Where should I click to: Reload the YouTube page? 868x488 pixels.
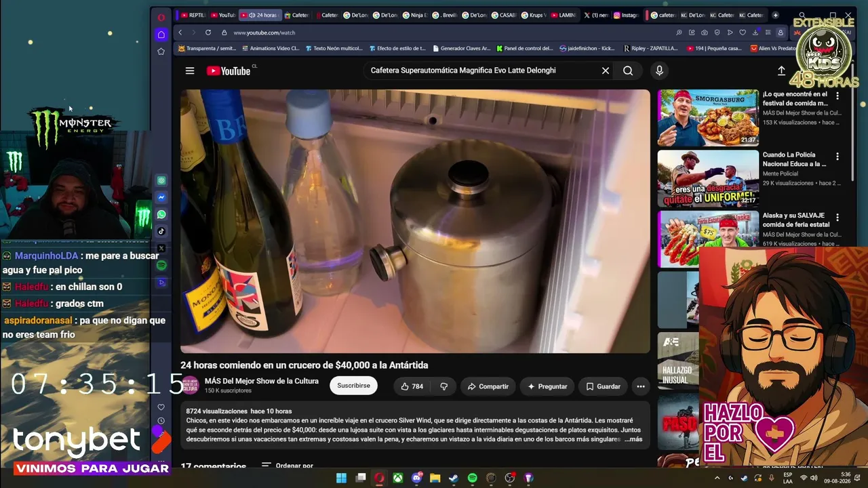click(208, 33)
